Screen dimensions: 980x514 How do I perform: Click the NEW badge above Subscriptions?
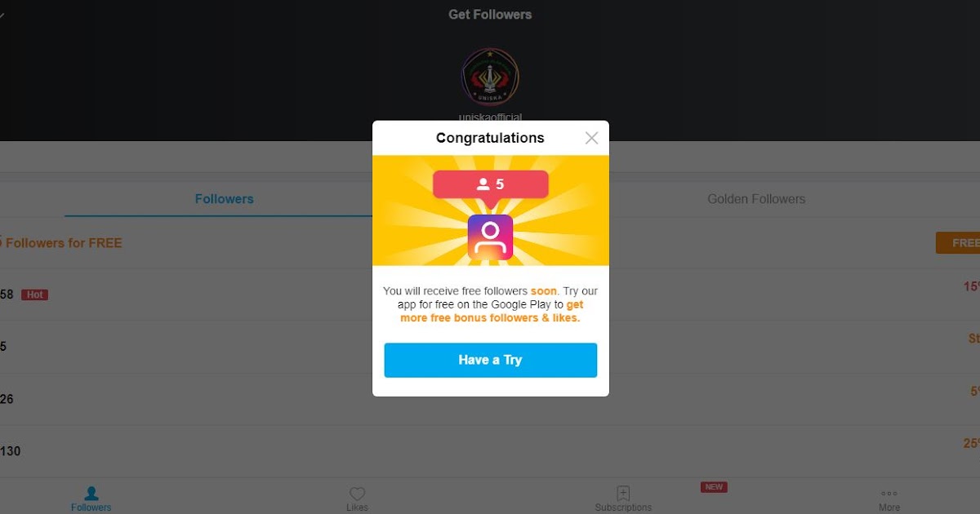[714, 487]
